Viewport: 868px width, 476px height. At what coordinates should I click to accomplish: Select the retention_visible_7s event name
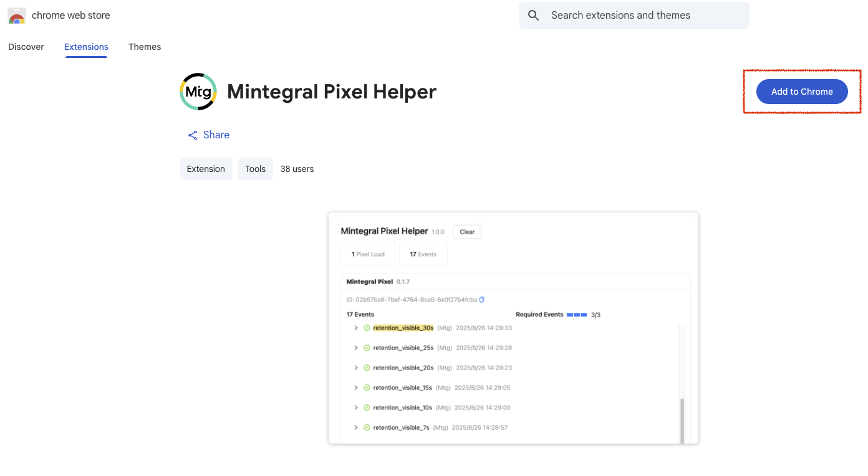(402, 427)
